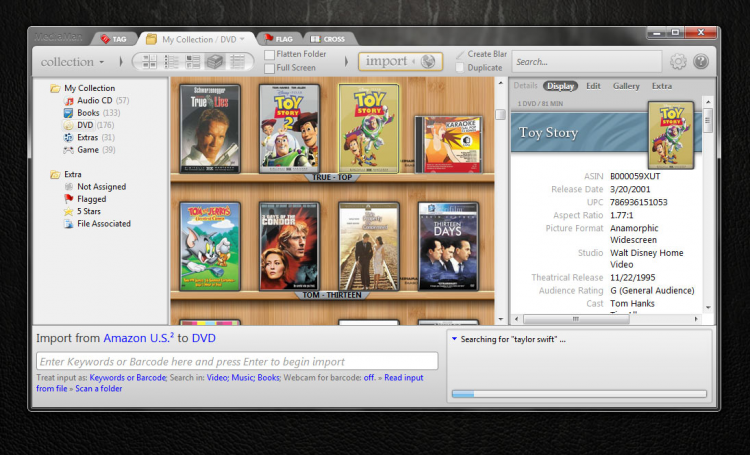Switch to the bulleted list view icon
This screenshot has width=750, height=455.
click(171, 62)
